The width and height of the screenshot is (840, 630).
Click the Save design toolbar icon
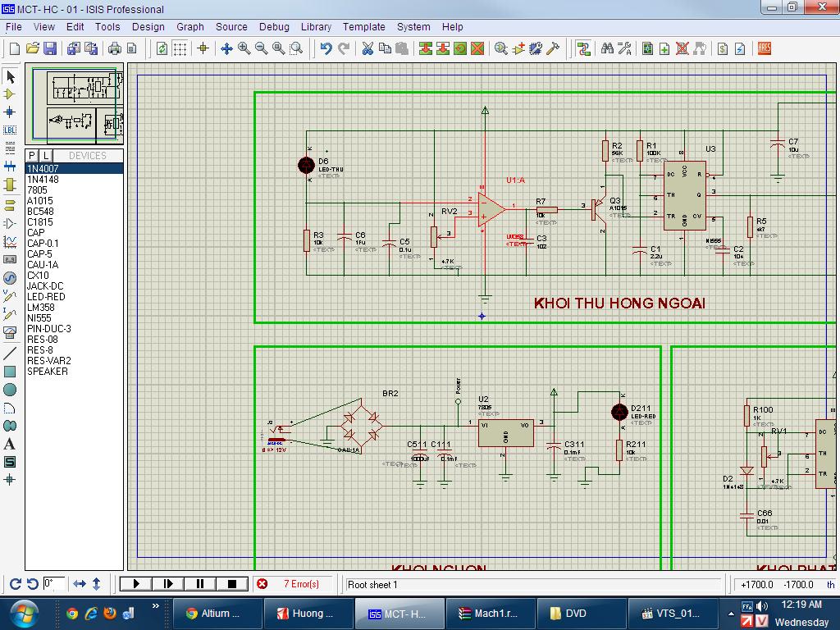tap(50, 49)
